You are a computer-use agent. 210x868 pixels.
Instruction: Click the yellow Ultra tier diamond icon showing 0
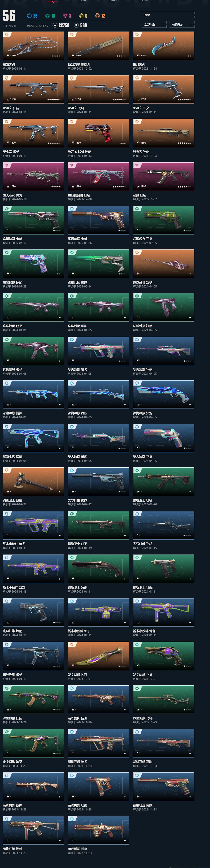click(x=81, y=16)
